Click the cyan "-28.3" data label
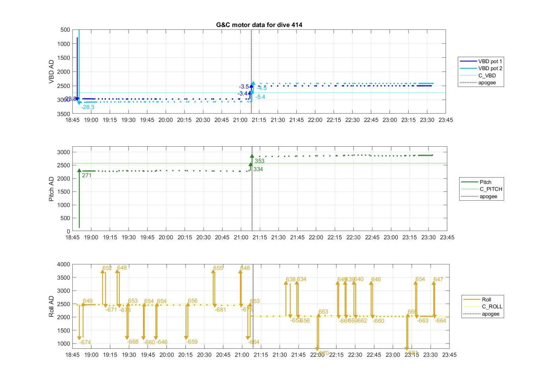 pyautogui.click(x=88, y=107)
